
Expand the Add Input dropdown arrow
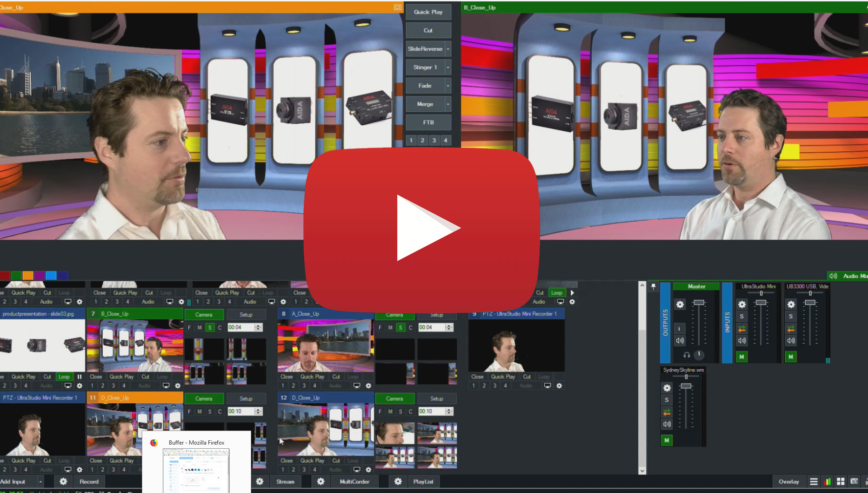coord(41,482)
